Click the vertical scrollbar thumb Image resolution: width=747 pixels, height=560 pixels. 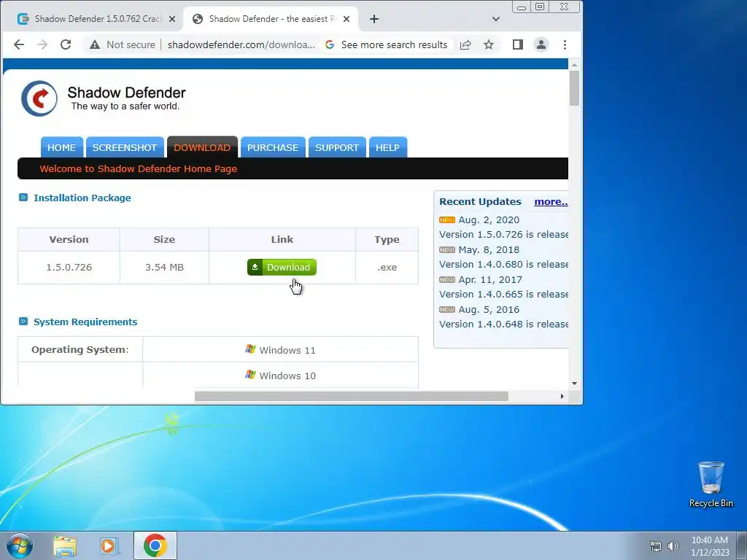click(x=574, y=88)
